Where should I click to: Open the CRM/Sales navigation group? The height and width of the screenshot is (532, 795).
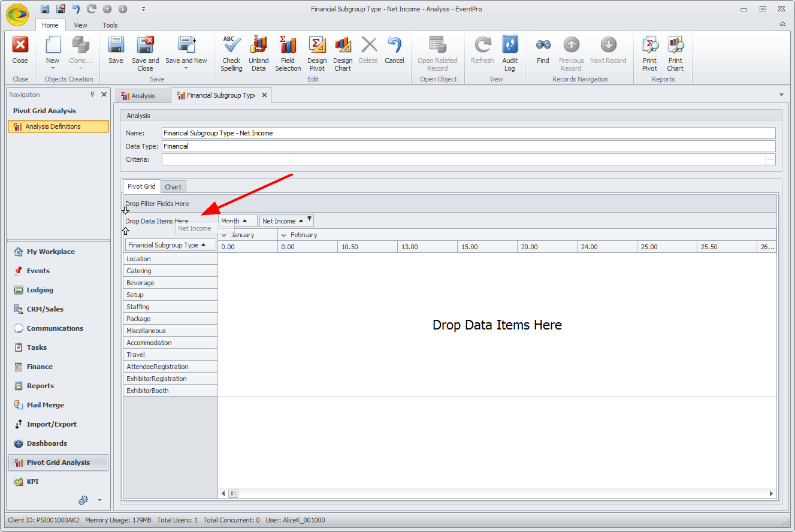pyautogui.click(x=59, y=309)
